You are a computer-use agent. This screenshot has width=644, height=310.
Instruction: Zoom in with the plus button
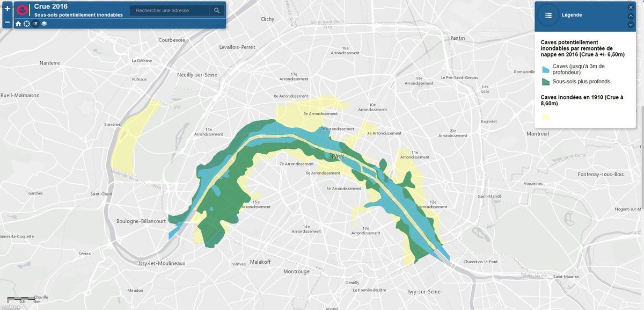point(7,9)
